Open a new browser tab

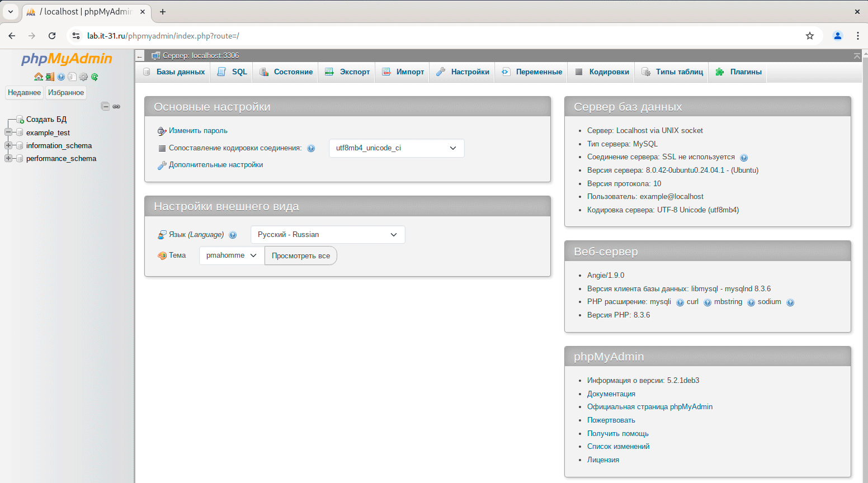163,12
